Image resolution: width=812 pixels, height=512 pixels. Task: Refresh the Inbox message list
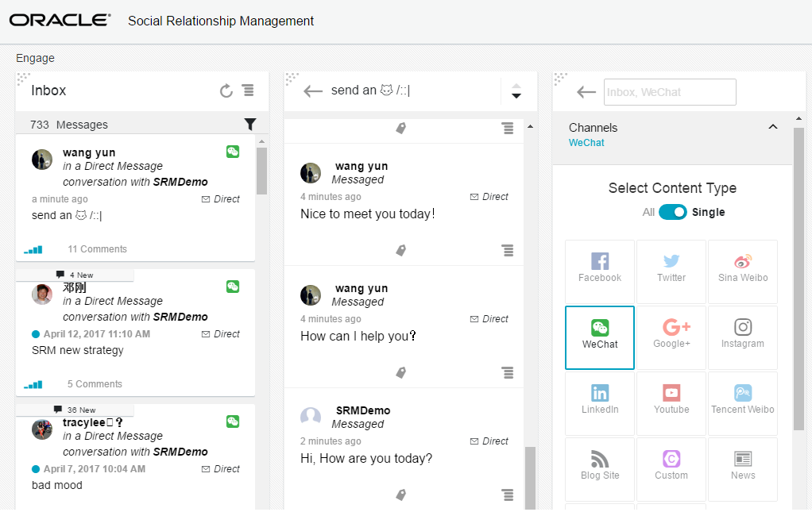[x=225, y=90]
